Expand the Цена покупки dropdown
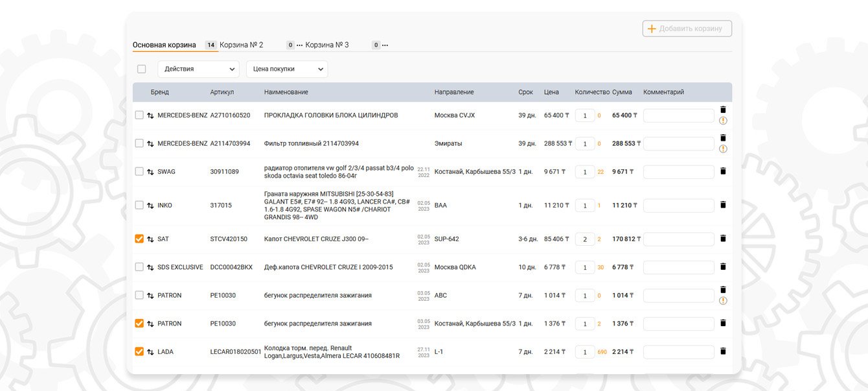The height and width of the screenshot is (391, 868). (287, 69)
